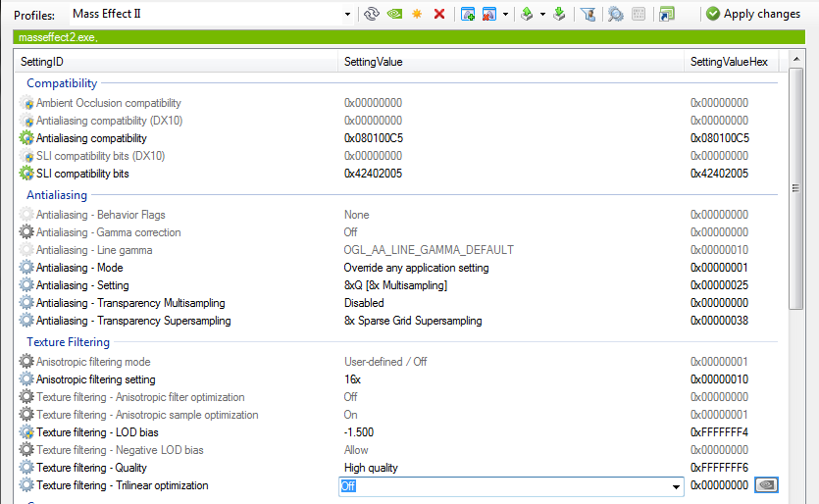
Task: Click gear icon beside Antialiasing - Gamma correction
Action: (26, 232)
